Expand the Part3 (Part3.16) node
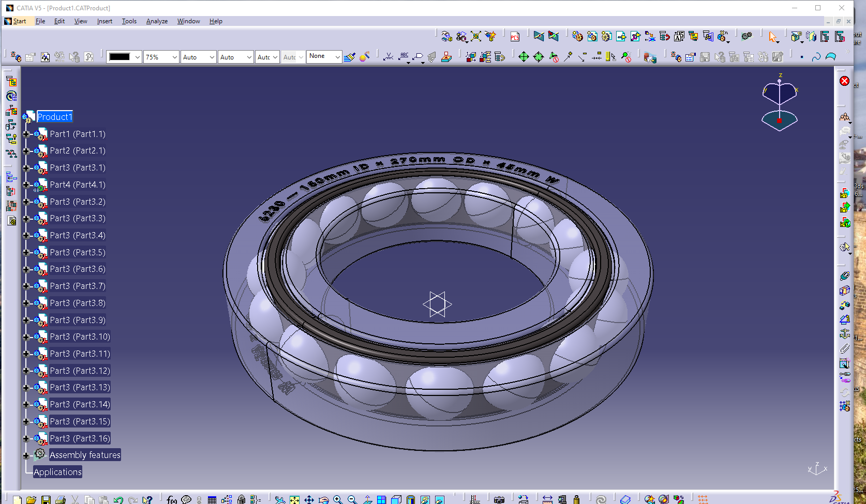 coord(26,438)
